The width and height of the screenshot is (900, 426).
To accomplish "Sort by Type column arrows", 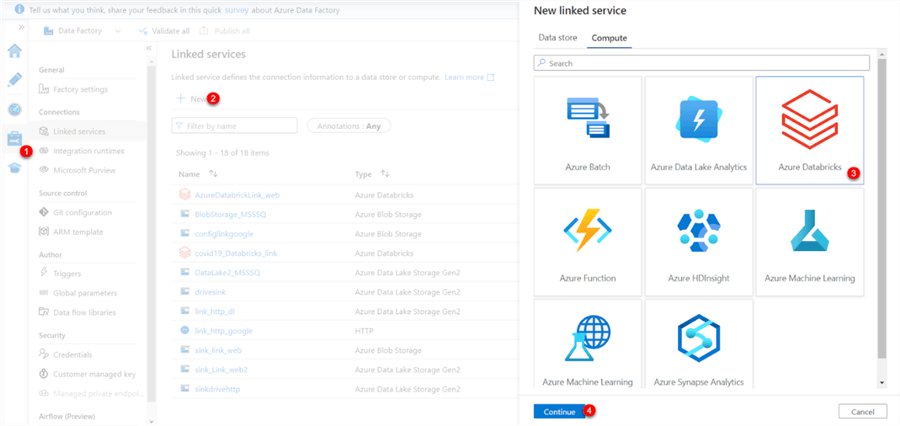I will (x=386, y=174).
